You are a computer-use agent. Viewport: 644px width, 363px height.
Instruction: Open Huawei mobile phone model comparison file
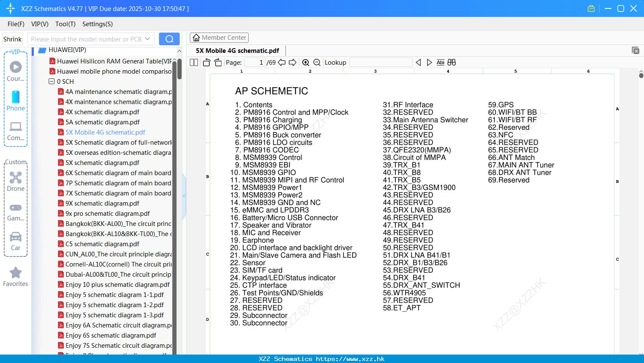tap(114, 71)
